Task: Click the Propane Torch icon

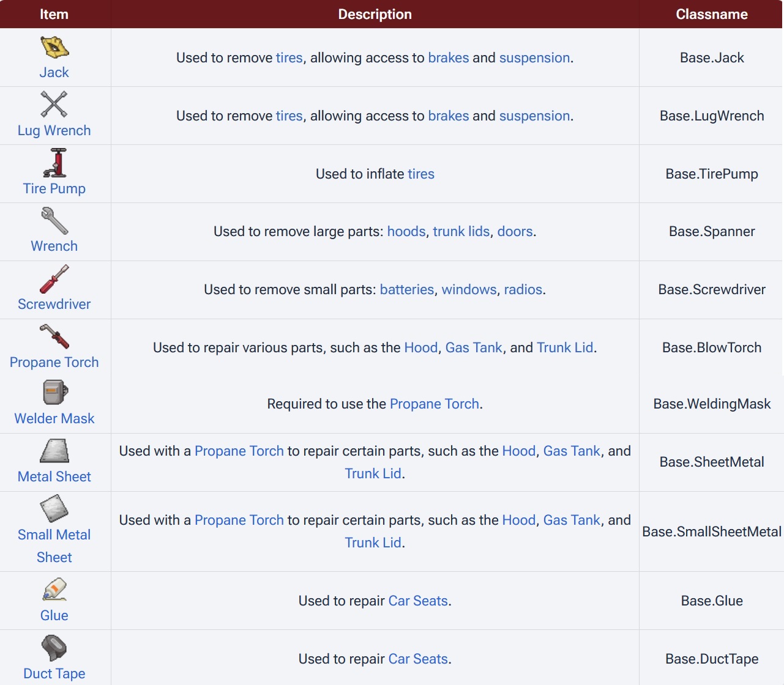Action: (x=54, y=336)
